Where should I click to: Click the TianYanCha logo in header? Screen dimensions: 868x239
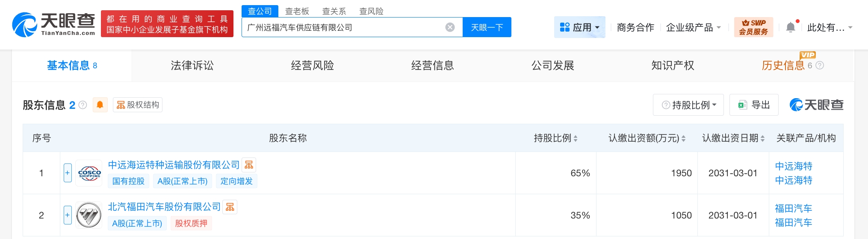tap(53, 24)
